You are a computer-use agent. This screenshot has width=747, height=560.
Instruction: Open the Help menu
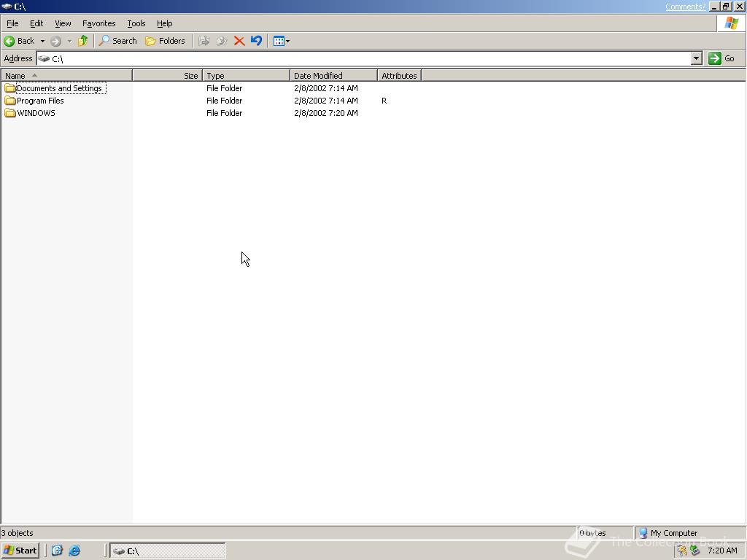tap(164, 23)
